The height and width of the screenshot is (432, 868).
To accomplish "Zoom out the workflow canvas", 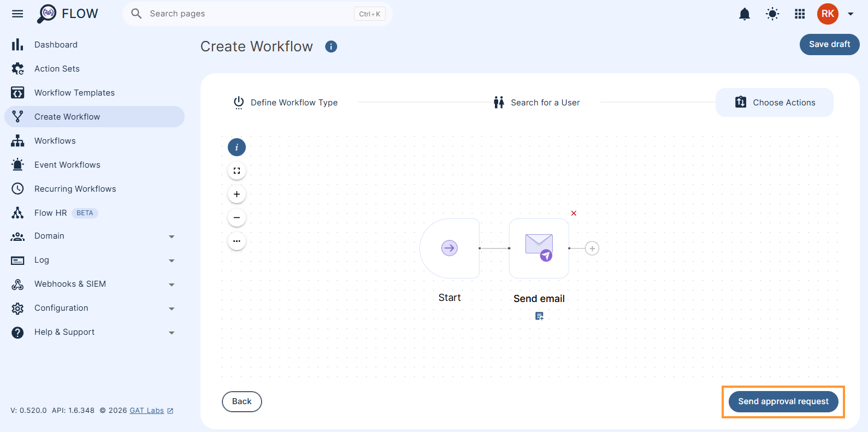I will click(237, 217).
